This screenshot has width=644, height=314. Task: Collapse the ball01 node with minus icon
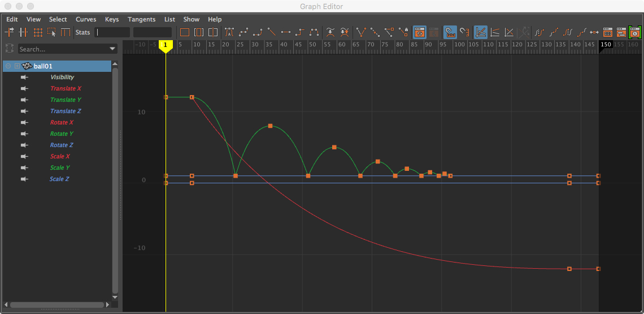[8, 66]
